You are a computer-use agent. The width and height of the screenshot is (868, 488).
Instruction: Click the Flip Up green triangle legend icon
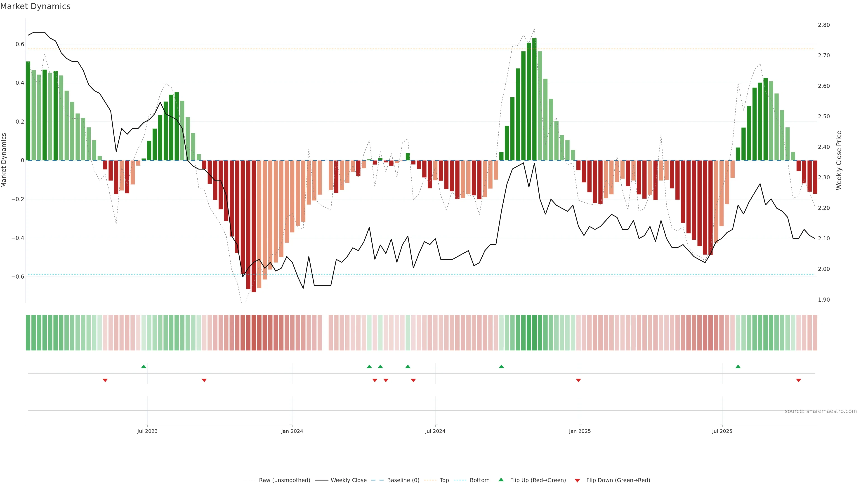(501, 480)
